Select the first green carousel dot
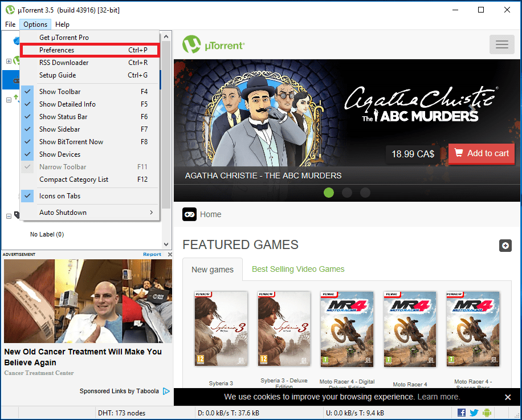Image resolution: width=522 pixels, height=420 pixels. [x=329, y=193]
